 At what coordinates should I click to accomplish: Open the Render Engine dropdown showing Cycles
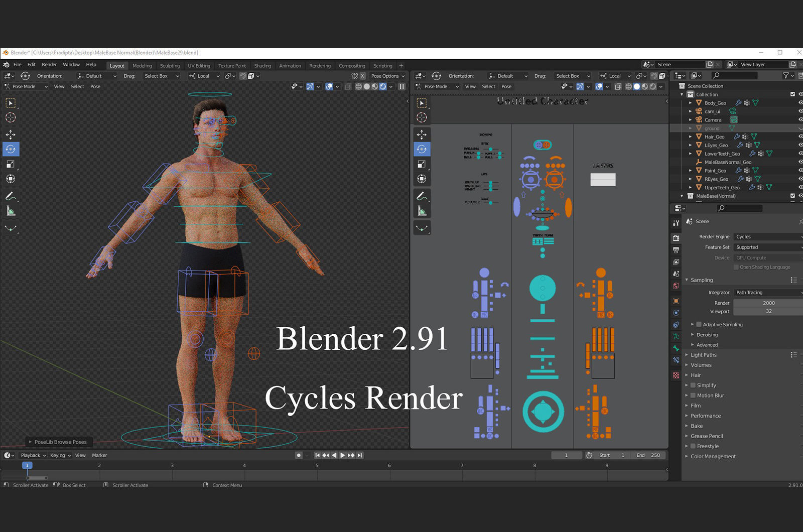click(768, 236)
